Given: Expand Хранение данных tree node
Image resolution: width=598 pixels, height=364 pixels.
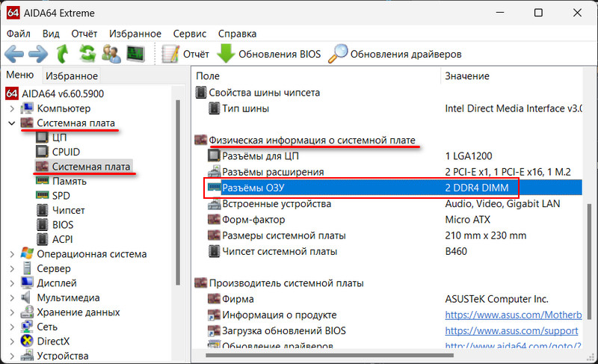Looking at the screenshot, I should tap(12, 312).
